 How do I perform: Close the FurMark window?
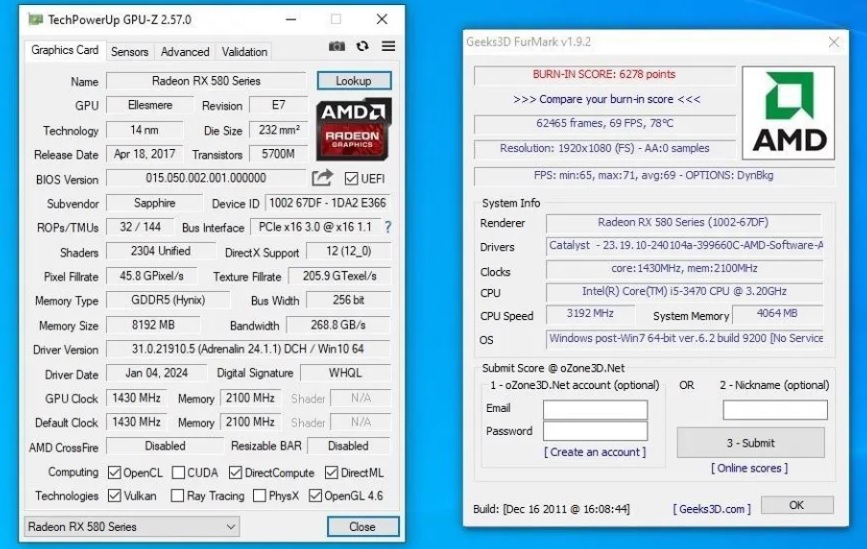[834, 42]
